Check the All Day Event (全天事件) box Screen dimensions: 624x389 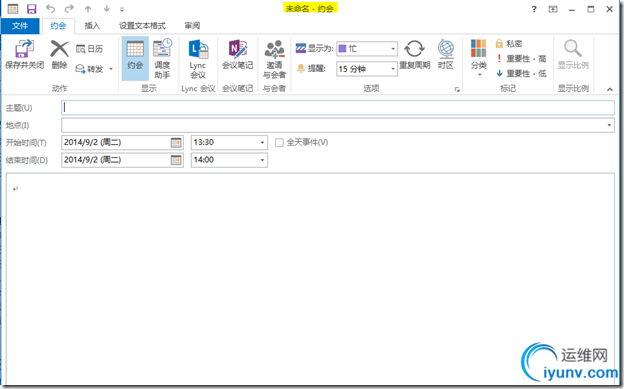[x=279, y=143]
